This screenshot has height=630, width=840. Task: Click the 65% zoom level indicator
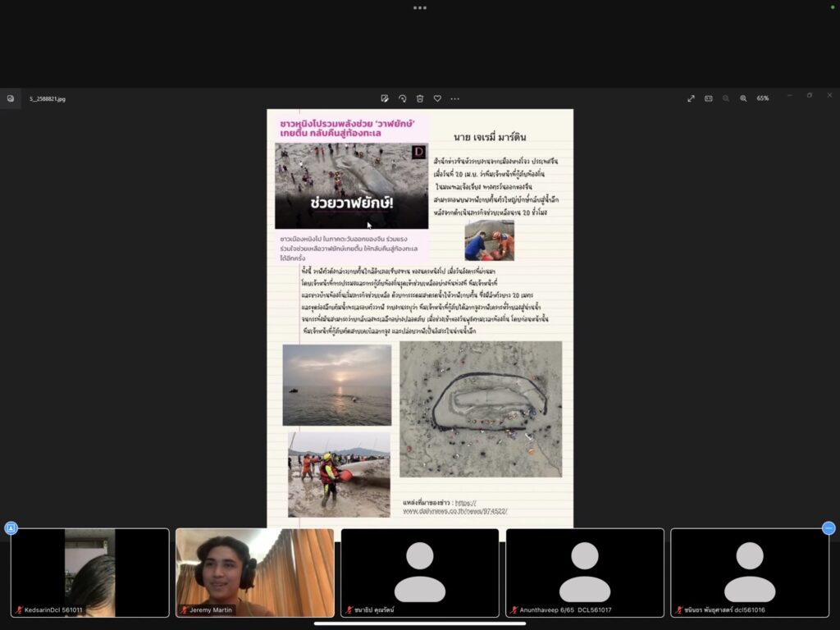click(x=763, y=98)
